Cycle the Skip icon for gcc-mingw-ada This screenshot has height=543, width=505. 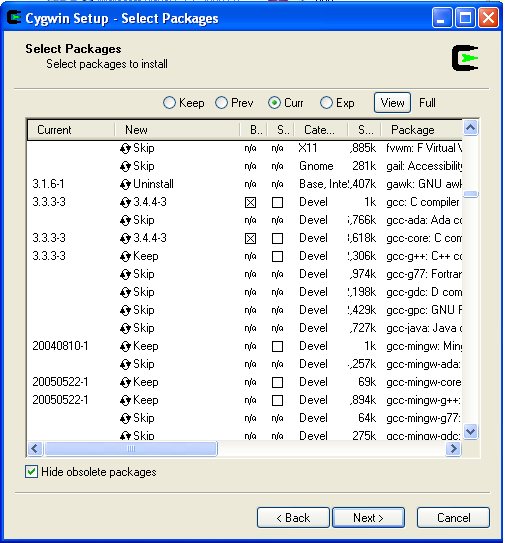pyautogui.click(x=125, y=365)
